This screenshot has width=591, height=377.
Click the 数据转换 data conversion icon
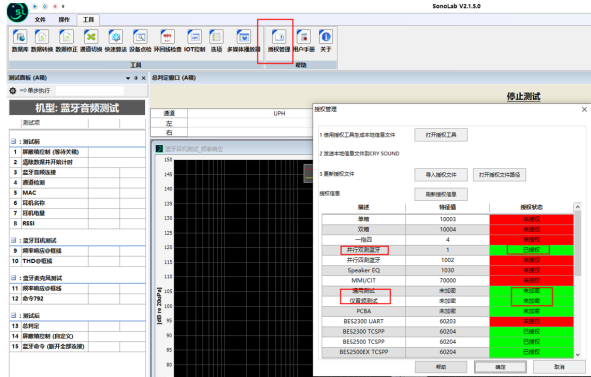tap(42, 41)
